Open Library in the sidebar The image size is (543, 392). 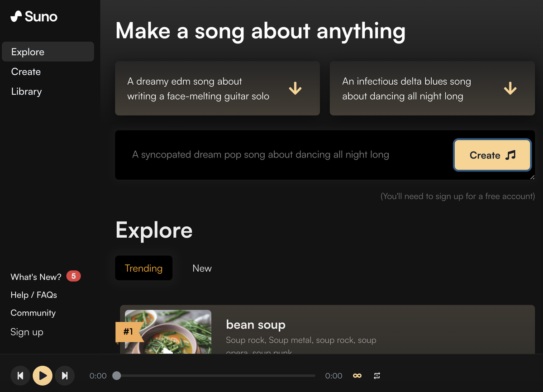(x=26, y=91)
